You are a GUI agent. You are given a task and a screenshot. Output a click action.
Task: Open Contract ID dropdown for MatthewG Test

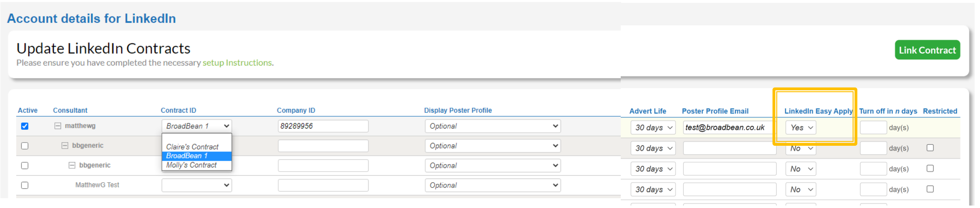click(x=196, y=185)
